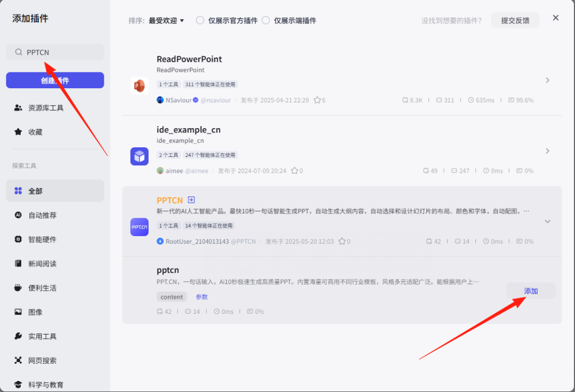
Task: Click 247 个智能体正在使用 tag
Action: point(210,155)
